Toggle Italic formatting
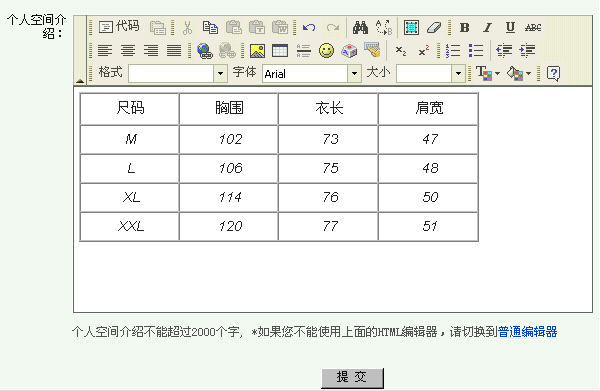 (487, 28)
